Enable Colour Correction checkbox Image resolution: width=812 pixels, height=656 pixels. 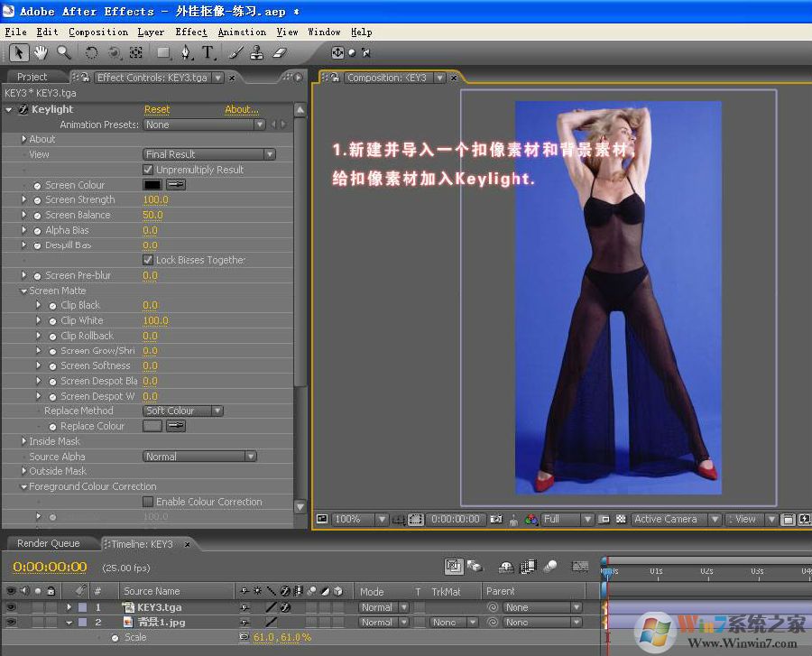coord(149,502)
